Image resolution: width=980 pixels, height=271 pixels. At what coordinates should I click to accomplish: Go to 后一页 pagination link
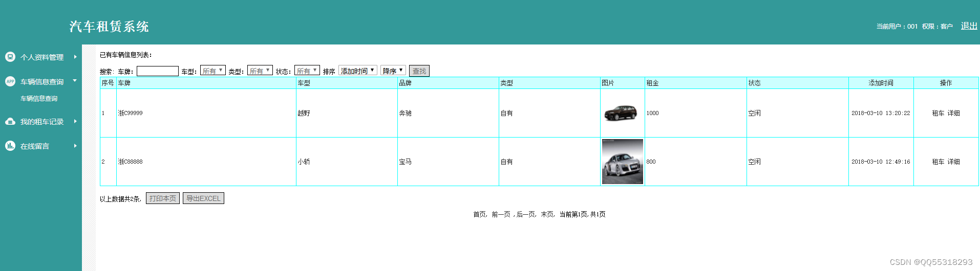click(x=526, y=214)
